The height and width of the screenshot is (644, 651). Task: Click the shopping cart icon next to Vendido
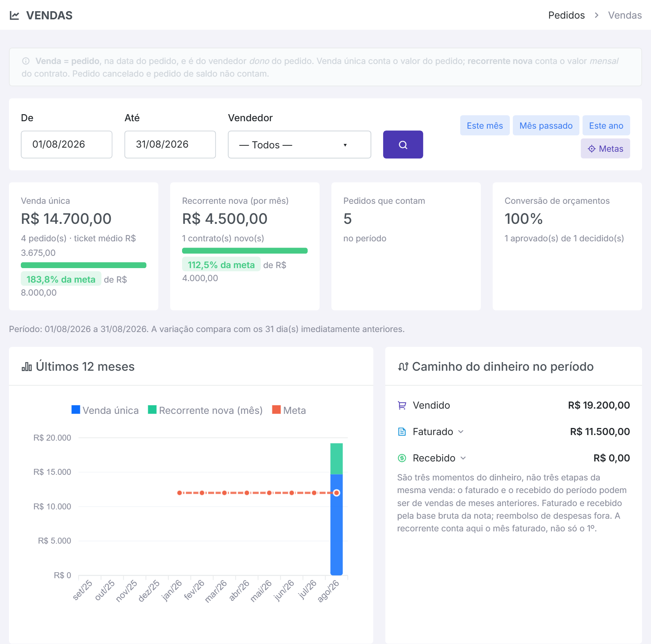[402, 405]
